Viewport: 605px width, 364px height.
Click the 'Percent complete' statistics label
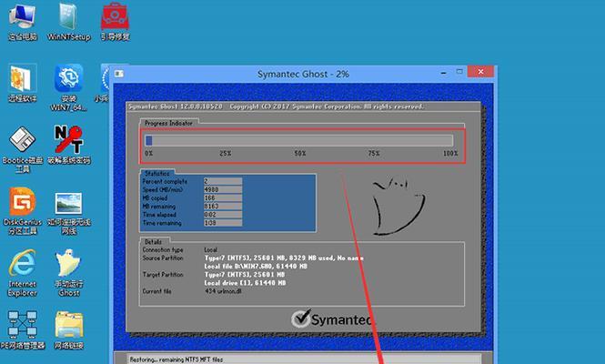click(165, 181)
